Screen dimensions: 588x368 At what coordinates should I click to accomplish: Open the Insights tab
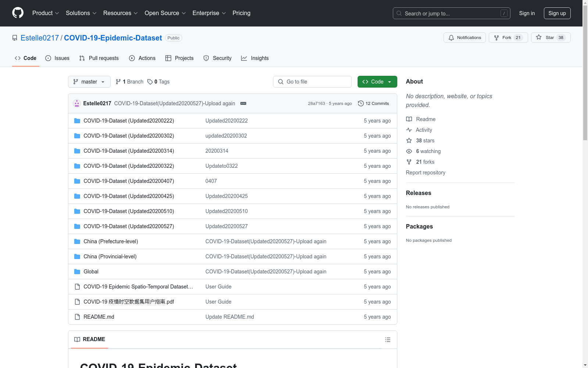(x=255, y=58)
